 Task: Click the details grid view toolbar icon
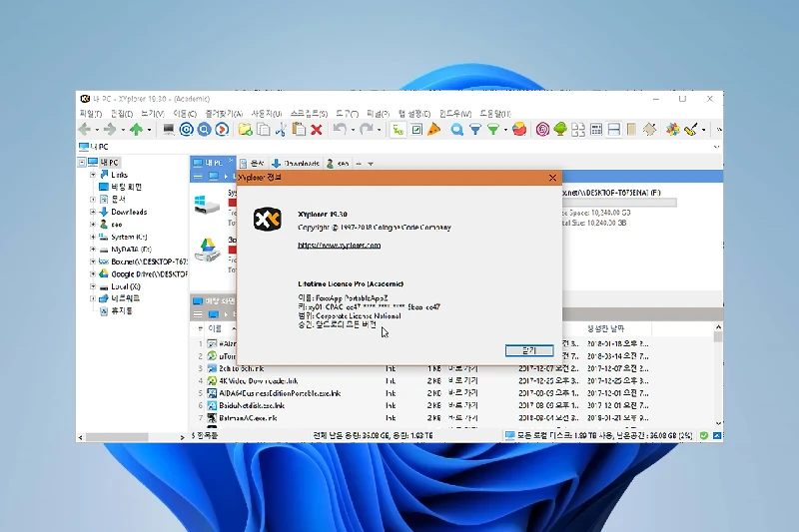coord(596,130)
